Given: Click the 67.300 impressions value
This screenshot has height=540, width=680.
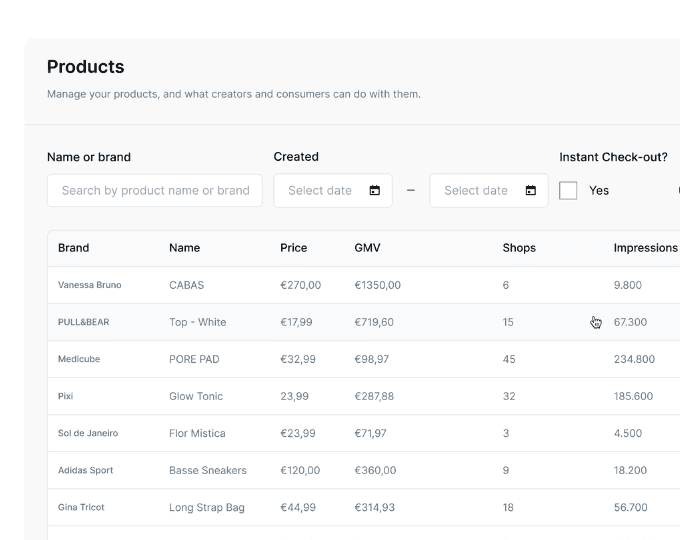Looking at the screenshot, I should pos(630,322).
